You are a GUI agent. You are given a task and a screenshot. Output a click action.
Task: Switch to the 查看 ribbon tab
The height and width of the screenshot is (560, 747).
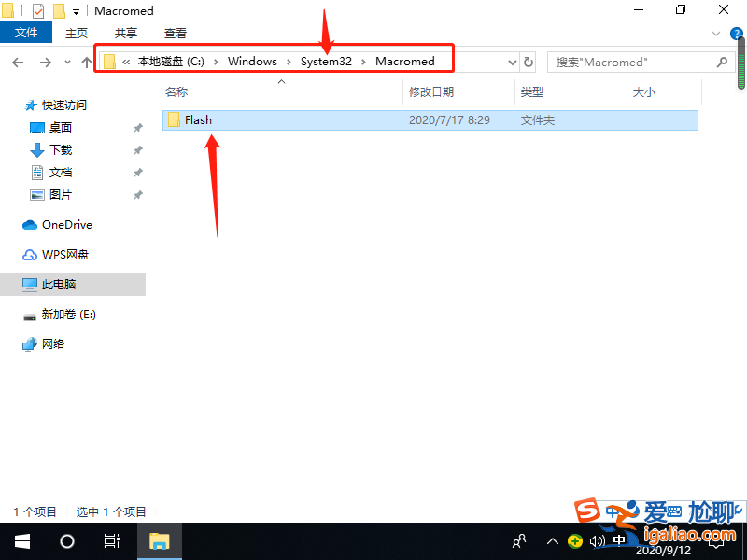pyautogui.click(x=176, y=33)
